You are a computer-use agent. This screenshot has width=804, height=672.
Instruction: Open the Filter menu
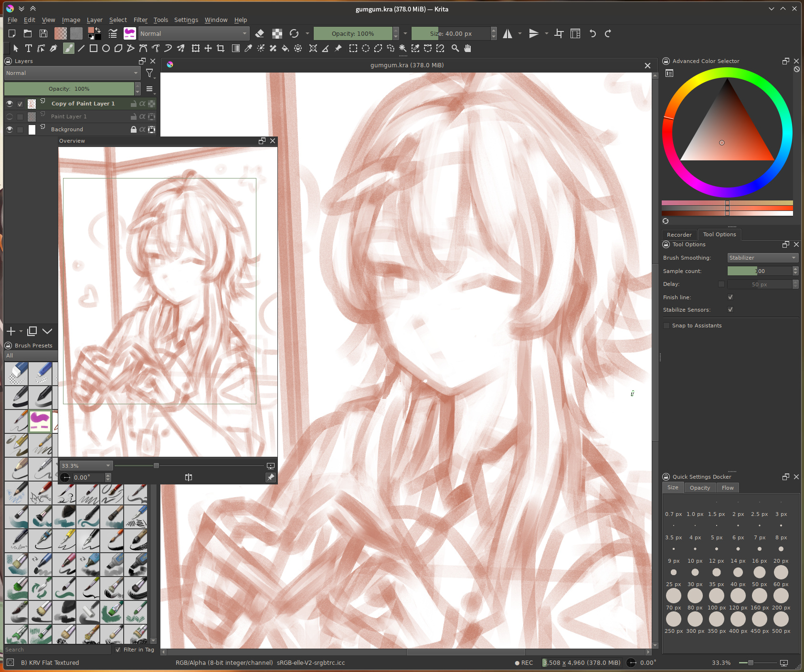pyautogui.click(x=140, y=20)
